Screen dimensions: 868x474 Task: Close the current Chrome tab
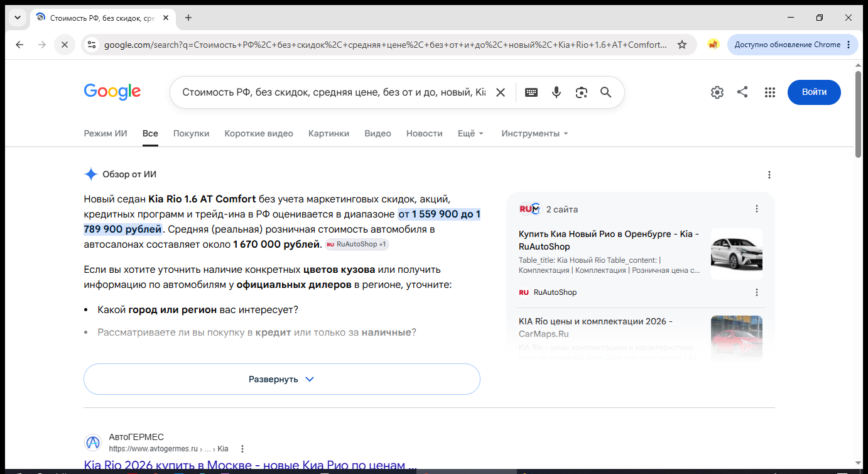166,18
